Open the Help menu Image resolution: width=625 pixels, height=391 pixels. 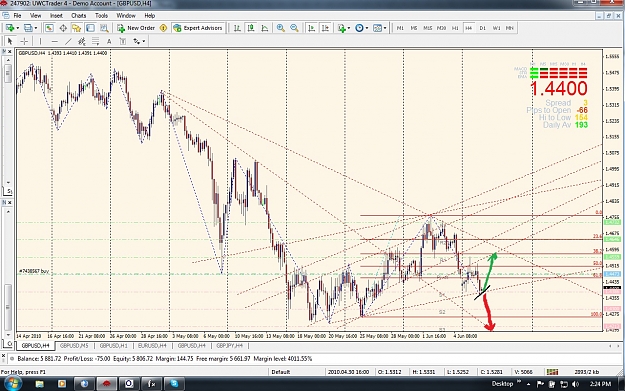pos(149,16)
